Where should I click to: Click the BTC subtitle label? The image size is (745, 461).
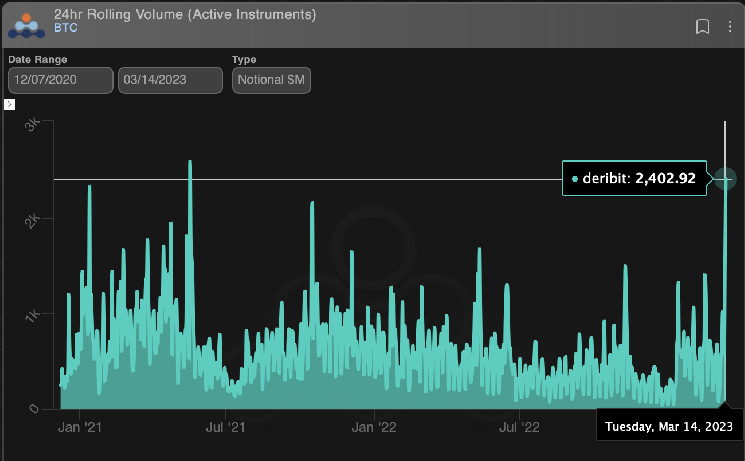pos(67,30)
